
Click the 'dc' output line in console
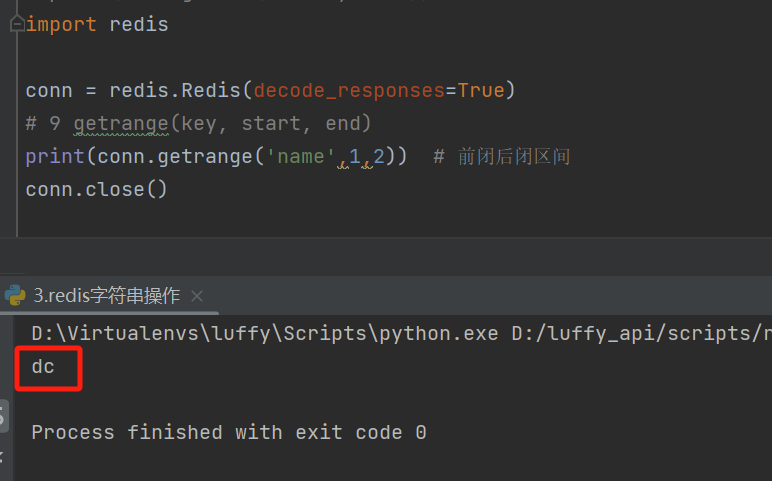click(43, 367)
